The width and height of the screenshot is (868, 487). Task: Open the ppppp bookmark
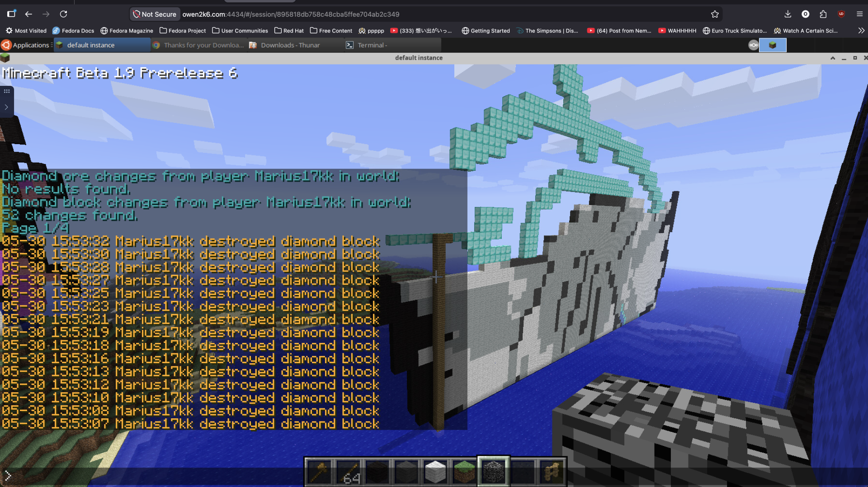coord(371,31)
